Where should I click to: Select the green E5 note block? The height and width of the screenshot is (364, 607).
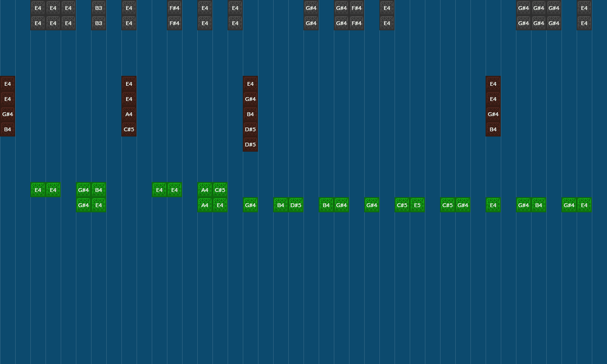[x=417, y=205]
